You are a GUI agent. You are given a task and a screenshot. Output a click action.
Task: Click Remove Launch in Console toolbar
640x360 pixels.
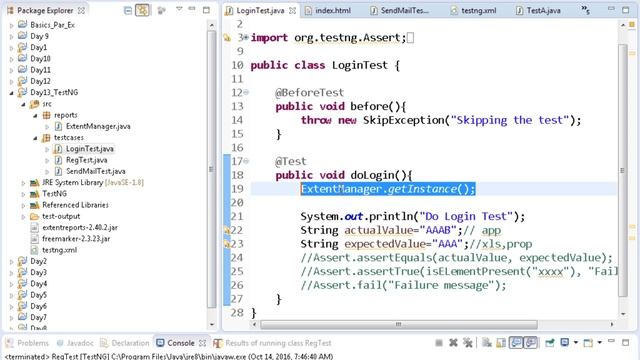pyautogui.click(x=453, y=343)
